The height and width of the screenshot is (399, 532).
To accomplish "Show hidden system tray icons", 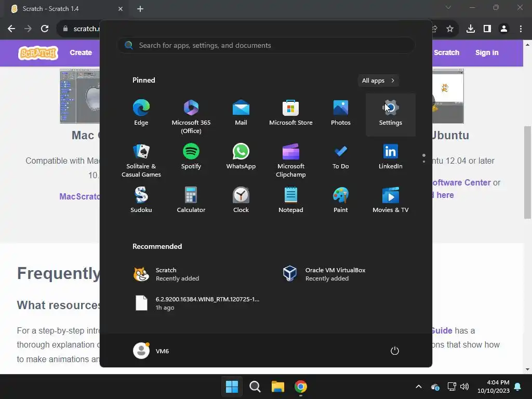I will [419, 387].
